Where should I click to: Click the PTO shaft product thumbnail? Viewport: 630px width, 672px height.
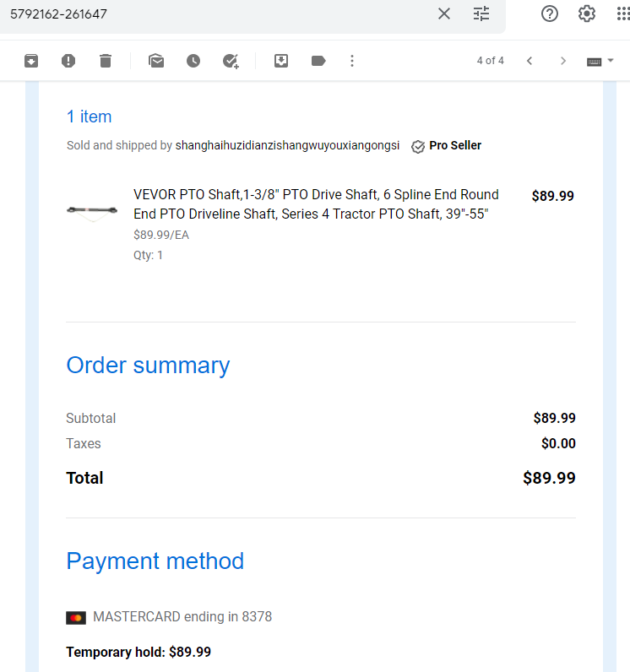[92, 211]
